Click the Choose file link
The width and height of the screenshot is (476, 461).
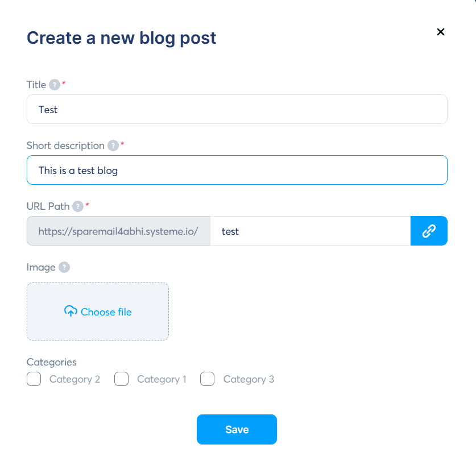click(106, 312)
